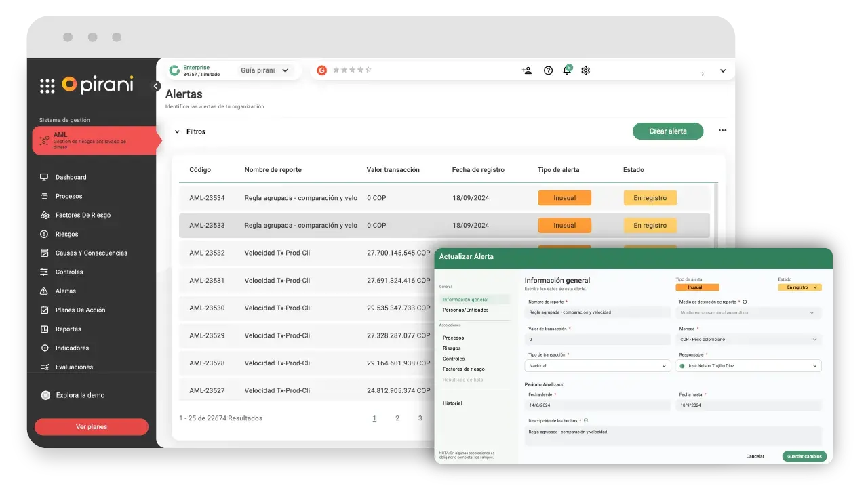Viewport: 868px width, 488px height.
Task: Open the help question mark icon
Action: [x=548, y=70]
